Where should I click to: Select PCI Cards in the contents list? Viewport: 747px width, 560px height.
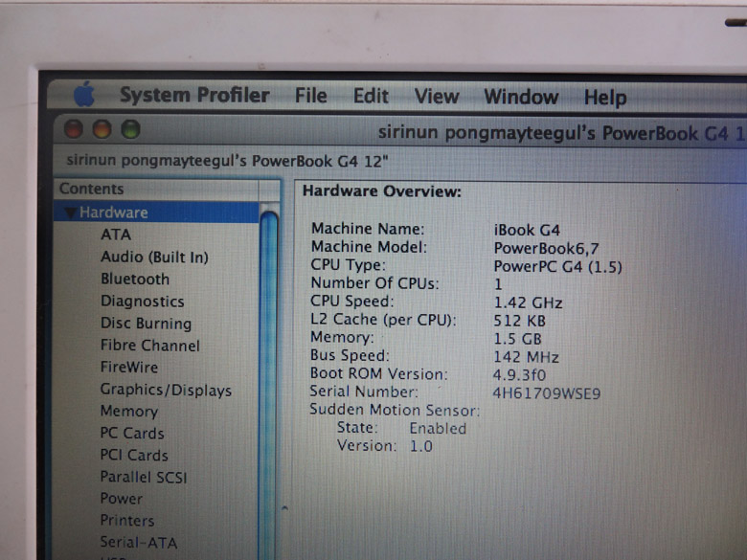point(134,456)
